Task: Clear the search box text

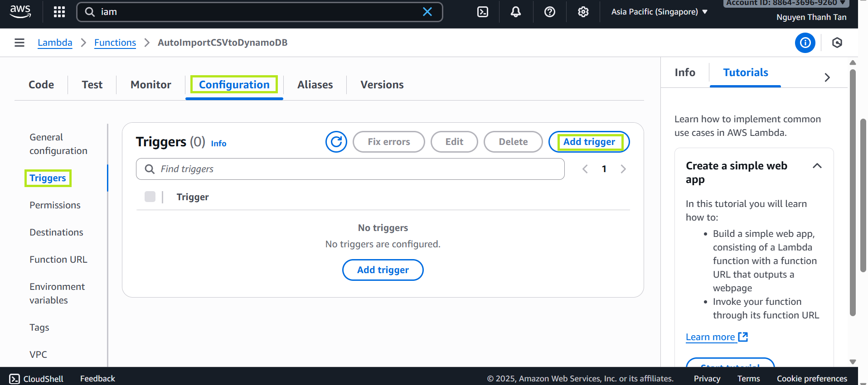Action: 427,12
